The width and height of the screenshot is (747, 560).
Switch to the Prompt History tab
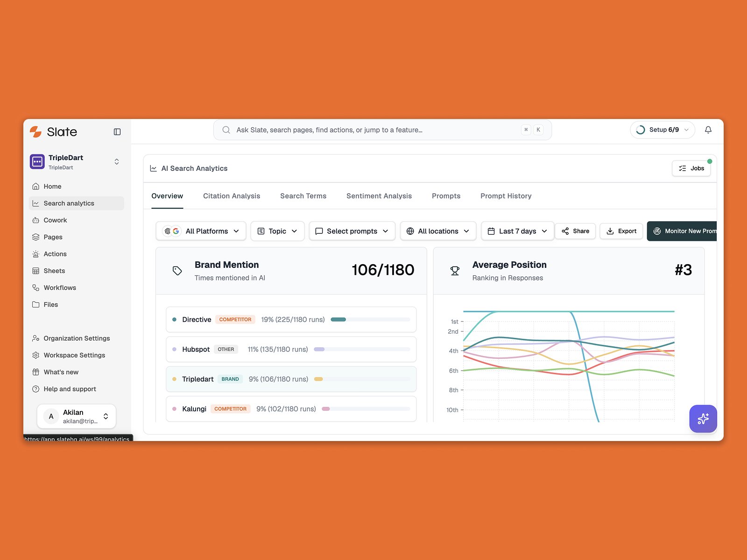(x=506, y=196)
